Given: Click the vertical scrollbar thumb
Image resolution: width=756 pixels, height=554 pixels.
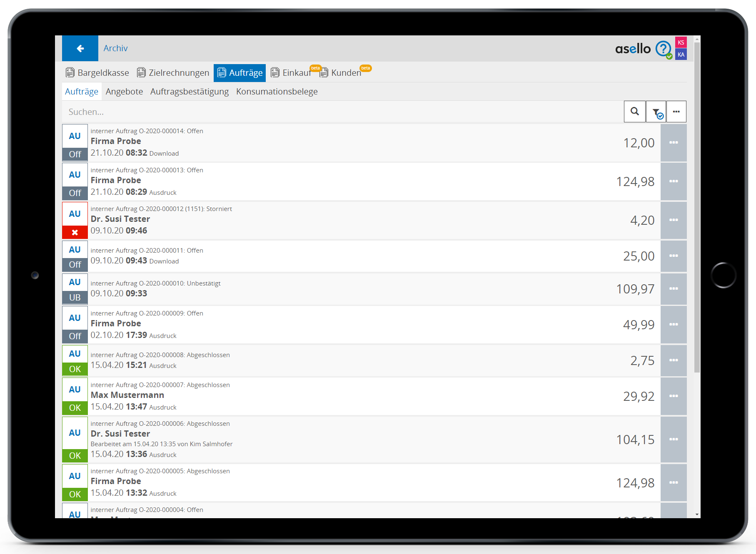Looking at the screenshot, I should (697, 208).
